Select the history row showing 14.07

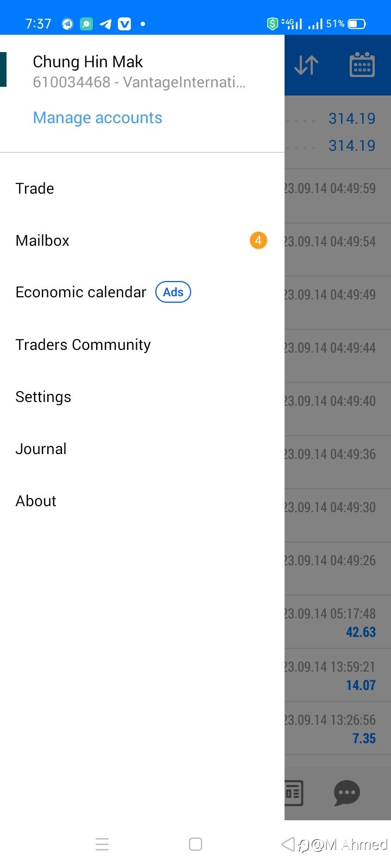338,675
